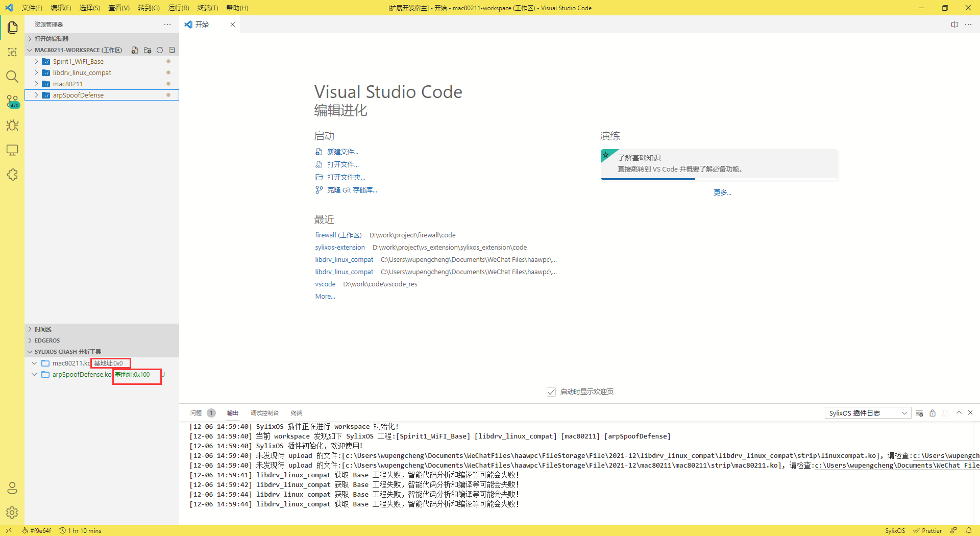Open 帮助(H) menu
The image size is (980, 536).
[237, 8]
